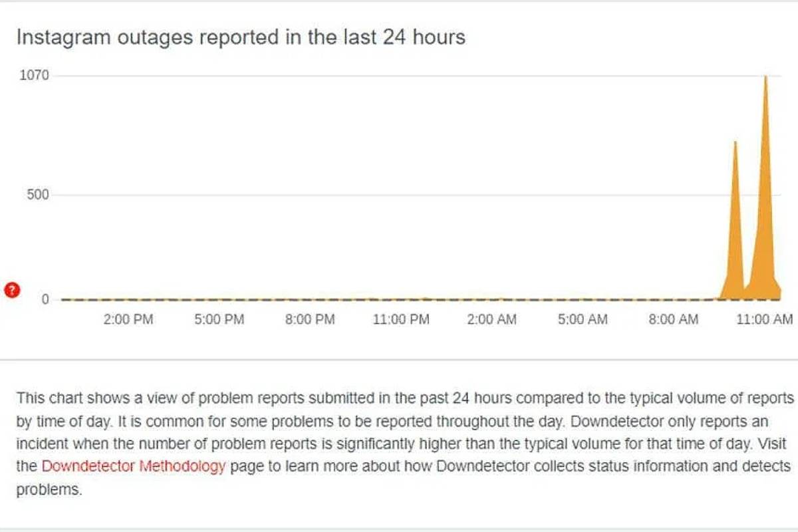Select the 5:00 AM time axis label

coord(583,320)
